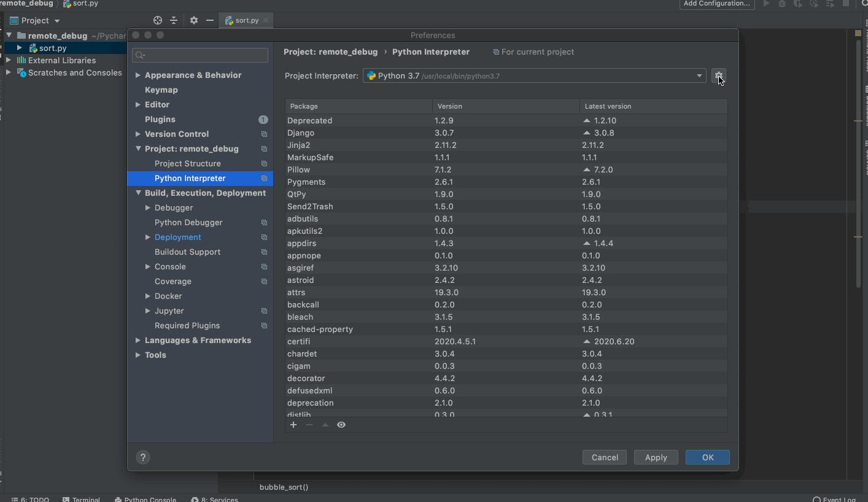
Task: Expand the Debugger subsection
Action: pos(147,208)
